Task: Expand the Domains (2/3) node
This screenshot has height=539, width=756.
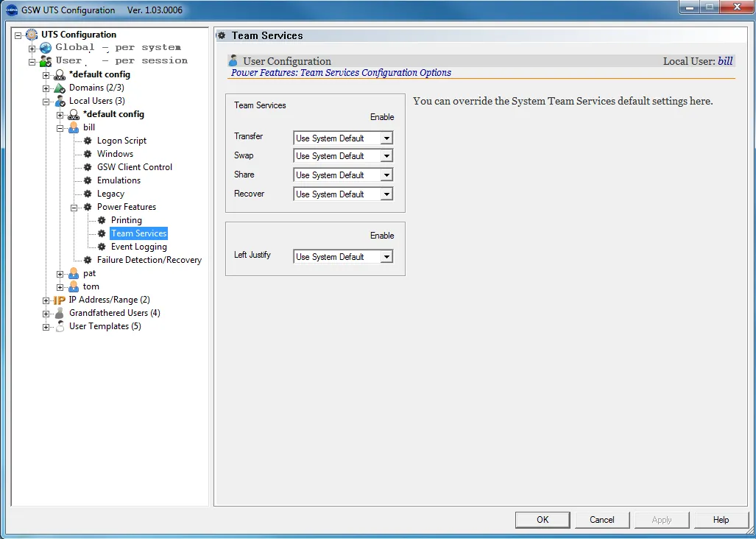Action: tap(46, 88)
